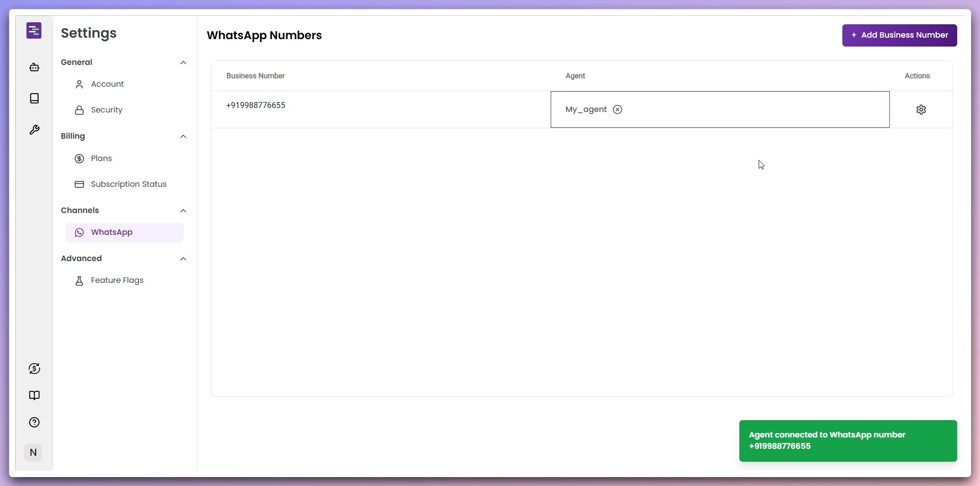
Task: Open Feature Flags settings
Action: pos(124,280)
